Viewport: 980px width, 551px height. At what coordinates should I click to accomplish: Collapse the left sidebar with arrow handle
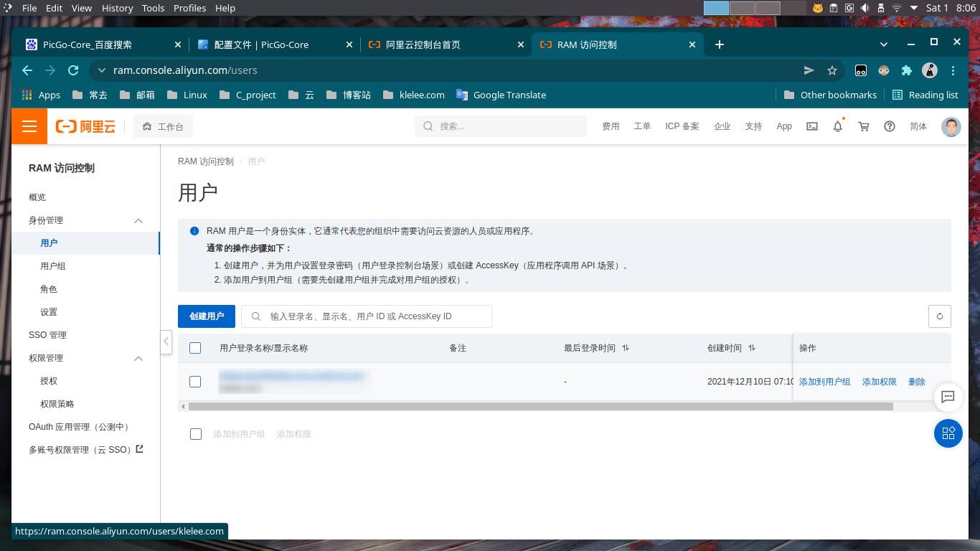coord(166,342)
